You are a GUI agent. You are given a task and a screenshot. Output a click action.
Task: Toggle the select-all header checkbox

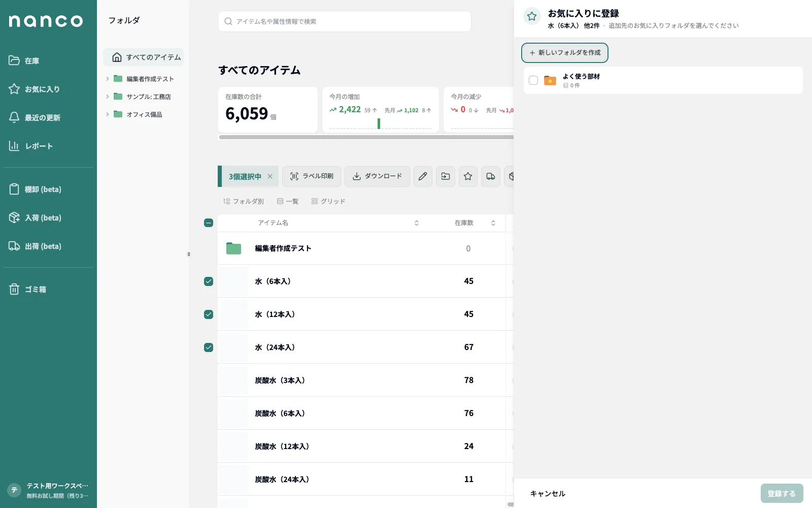pyautogui.click(x=209, y=223)
